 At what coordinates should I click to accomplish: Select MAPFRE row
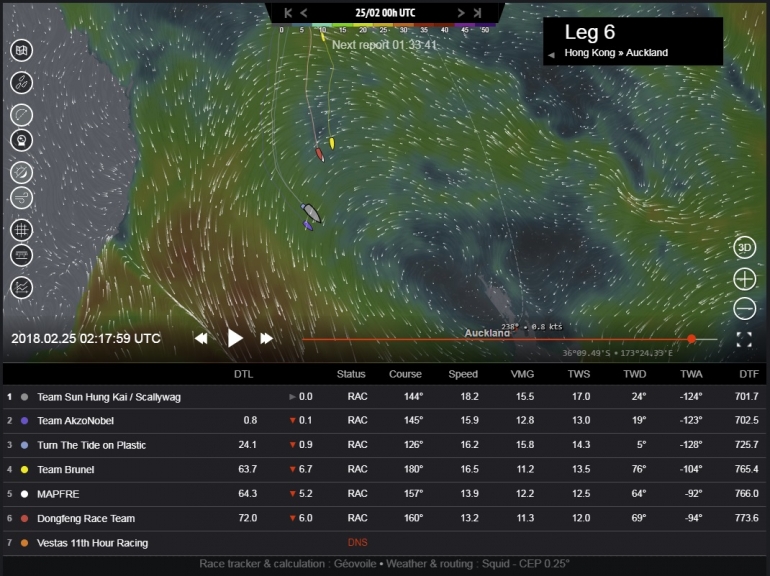click(x=385, y=494)
